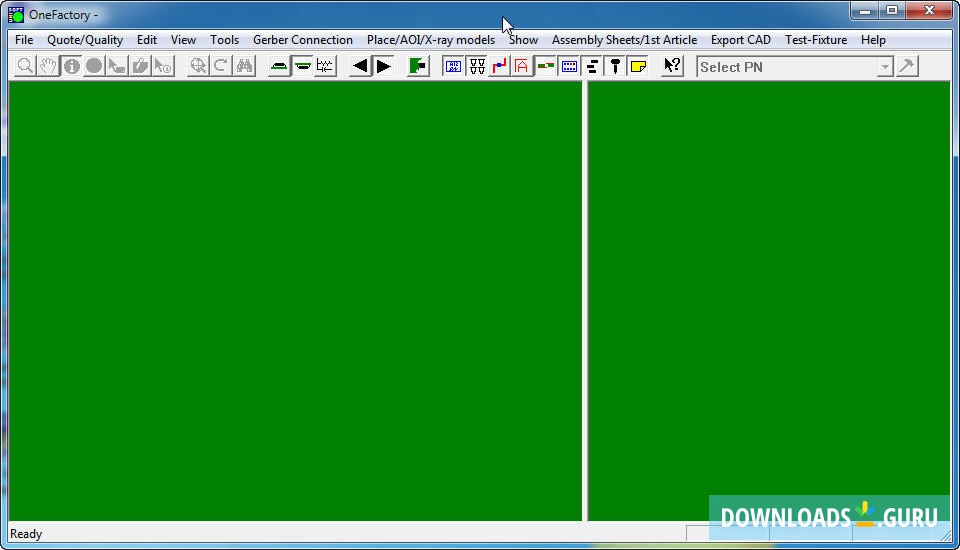Click the black stacked bars icon

tap(592, 66)
